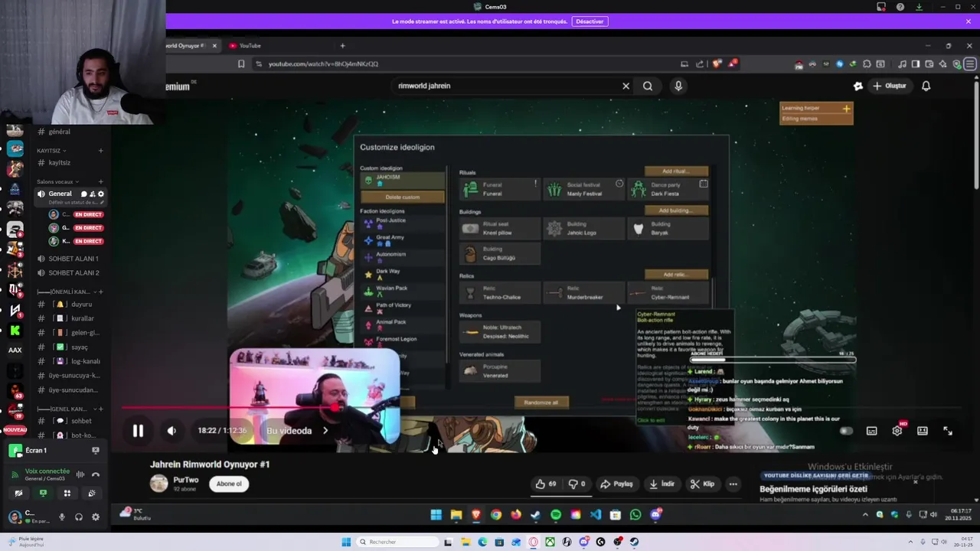Click the Rechercher taskbar search box
The height and width of the screenshot is (551, 980).
point(397,542)
